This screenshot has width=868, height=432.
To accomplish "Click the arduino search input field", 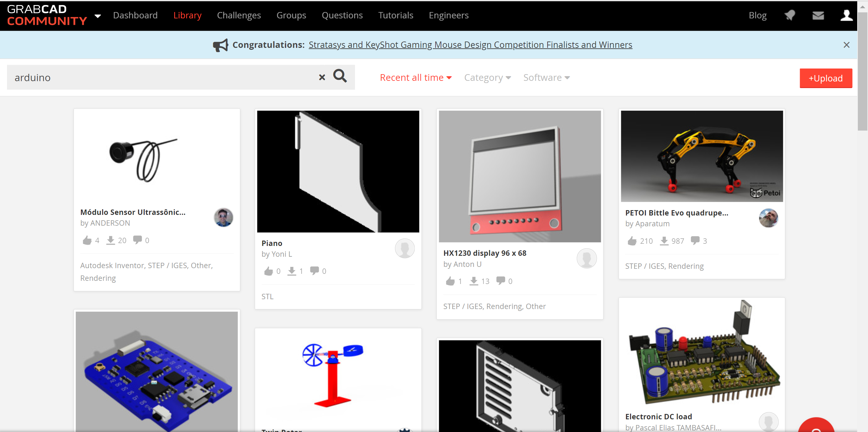I will [x=162, y=77].
